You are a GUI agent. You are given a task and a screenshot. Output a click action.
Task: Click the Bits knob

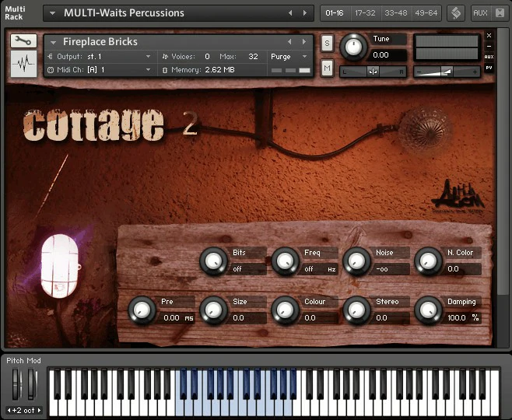[213, 261]
